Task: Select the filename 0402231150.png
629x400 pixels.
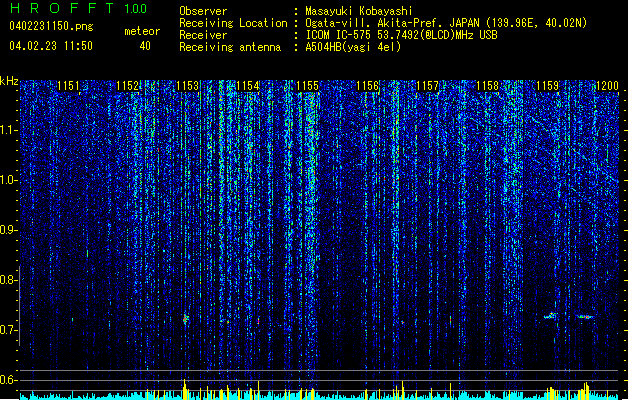Action: coord(51,26)
